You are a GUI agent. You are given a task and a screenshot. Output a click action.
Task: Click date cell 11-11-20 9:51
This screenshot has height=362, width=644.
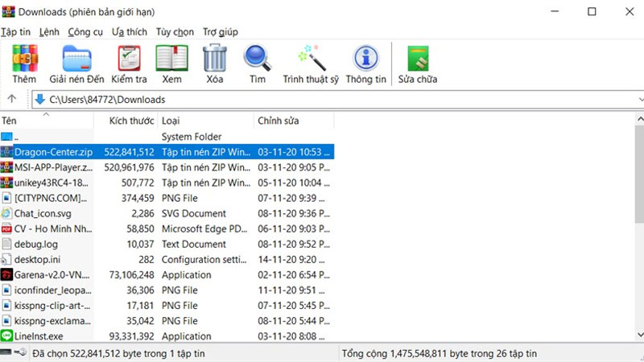click(291, 290)
